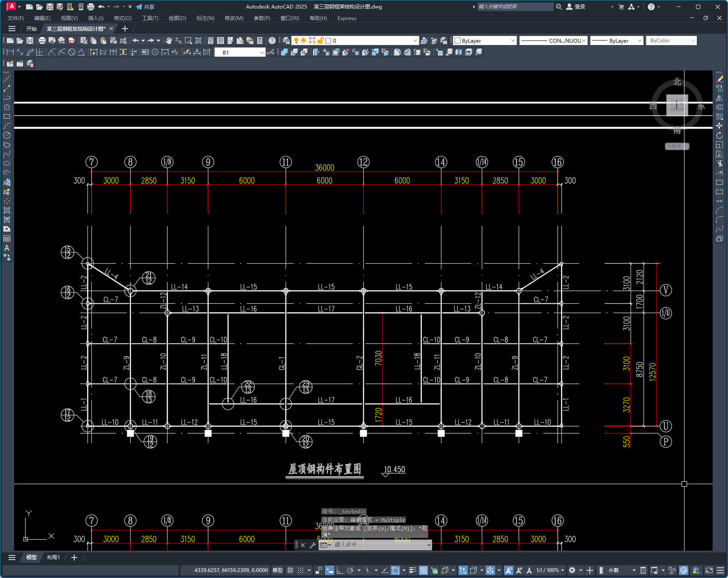The height and width of the screenshot is (578, 728).
Task: Select the Hatch tool in Draw toolbar
Action: point(7,210)
